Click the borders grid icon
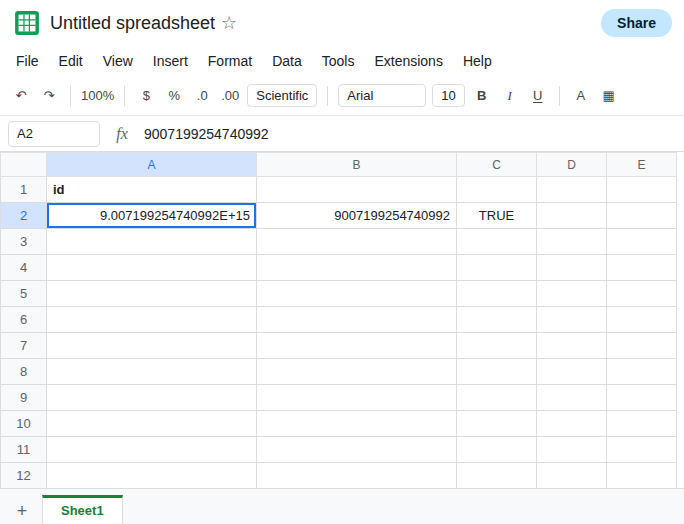 point(609,96)
